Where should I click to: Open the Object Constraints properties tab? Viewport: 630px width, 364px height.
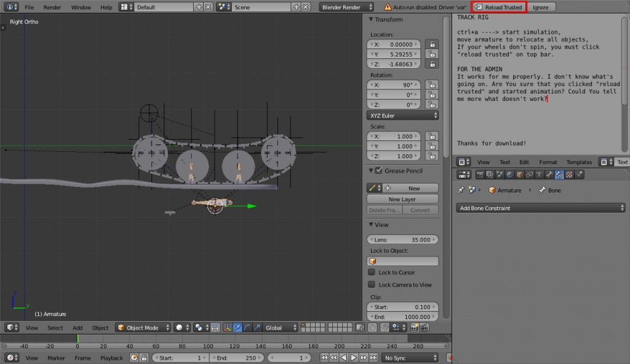point(530,174)
